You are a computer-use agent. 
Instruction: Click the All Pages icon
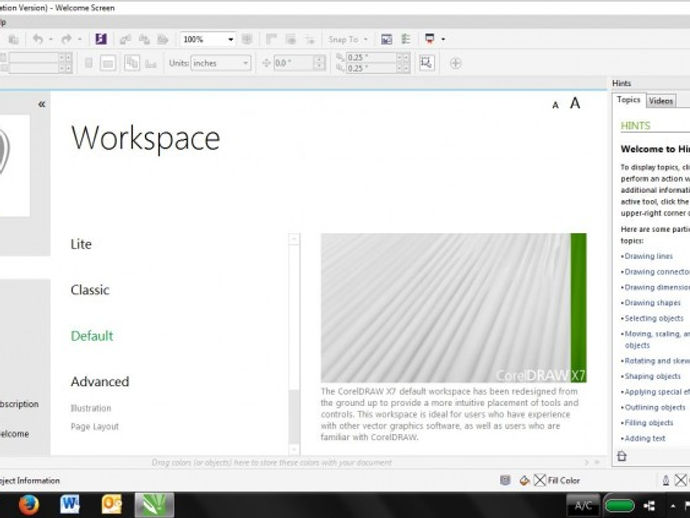pyautogui.click(x=132, y=62)
